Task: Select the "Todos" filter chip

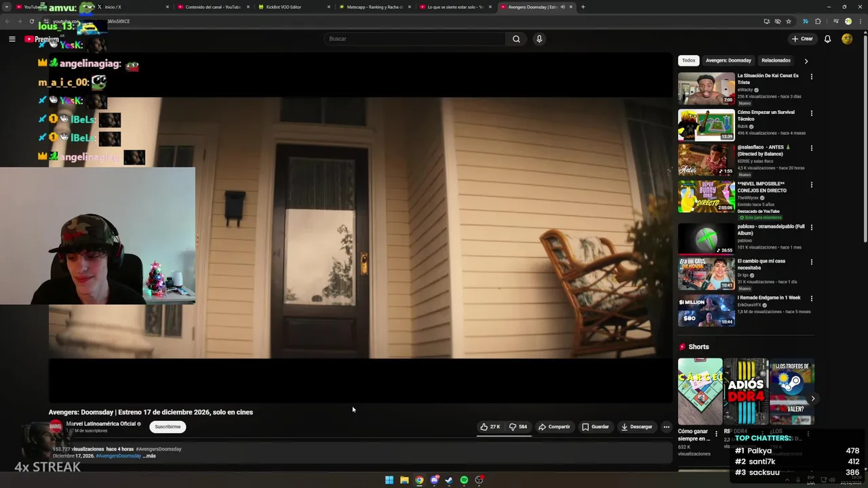Action: coord(688,60)
